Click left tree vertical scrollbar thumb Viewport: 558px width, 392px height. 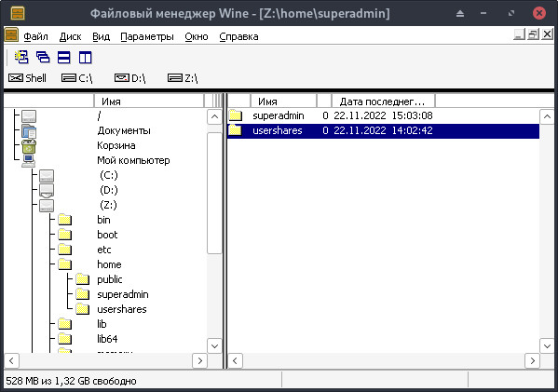(x=214, y=193)
